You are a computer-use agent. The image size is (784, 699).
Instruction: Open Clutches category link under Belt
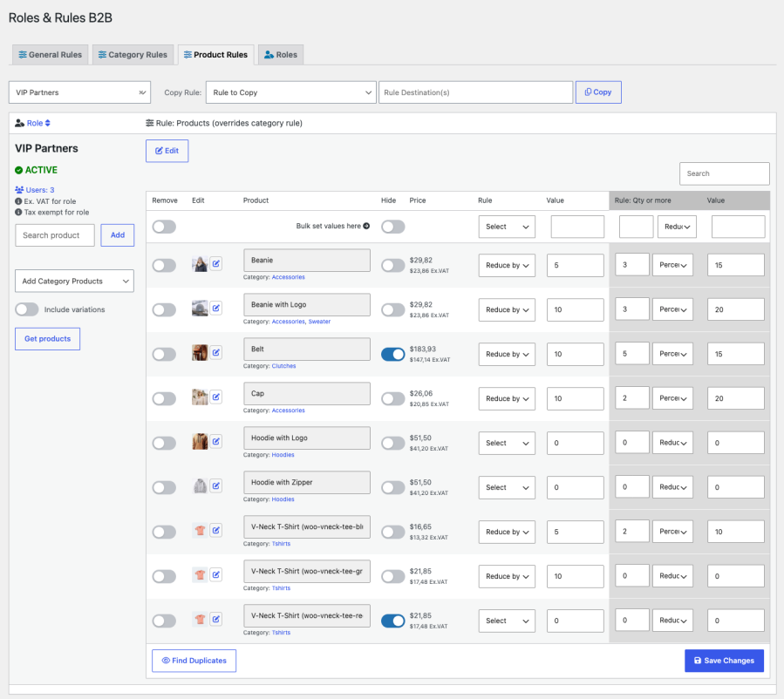click(283, 366)
